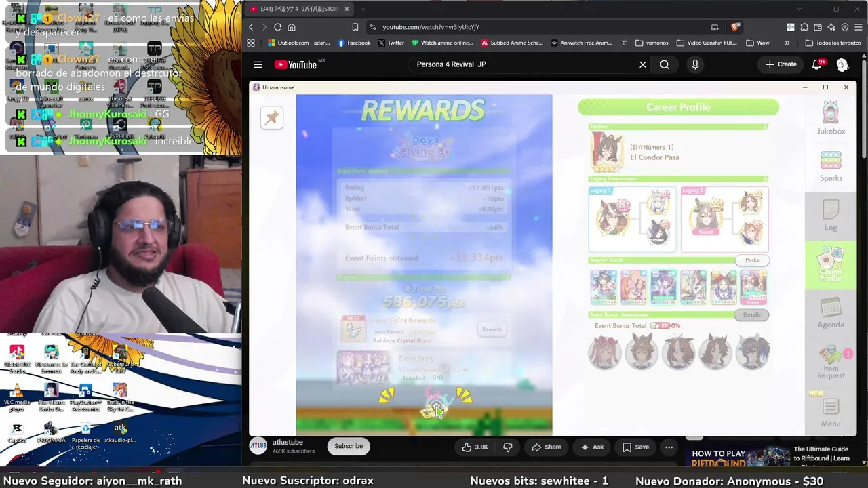
Task: Open the CapCut desktop shortcut
Action: click(x=17, y=433)
